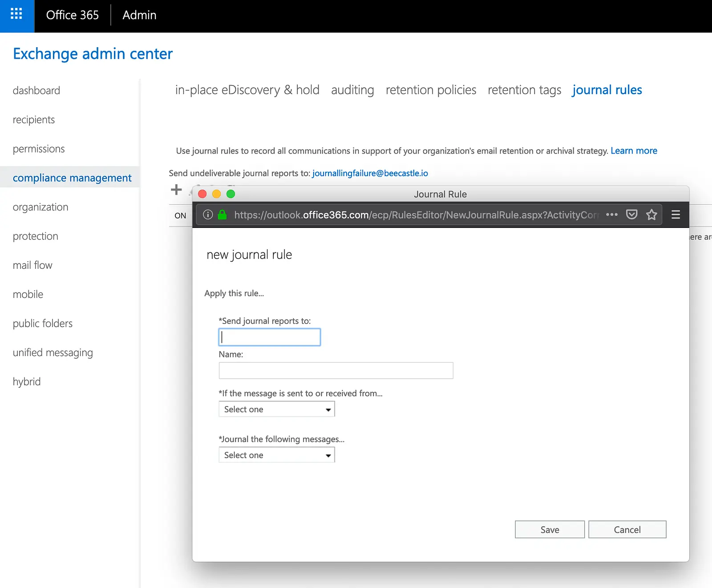Click 'Apply this rule...' label

point(234,293)
